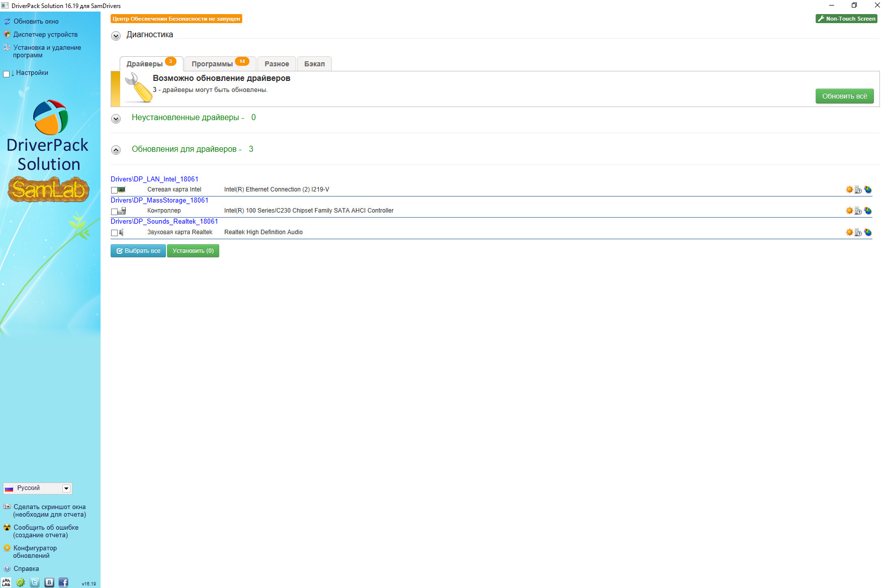Check the Intel Ethernet Connection driver checkbox
Viewport: 890px width, 588px height.
(x=114, y=190)
